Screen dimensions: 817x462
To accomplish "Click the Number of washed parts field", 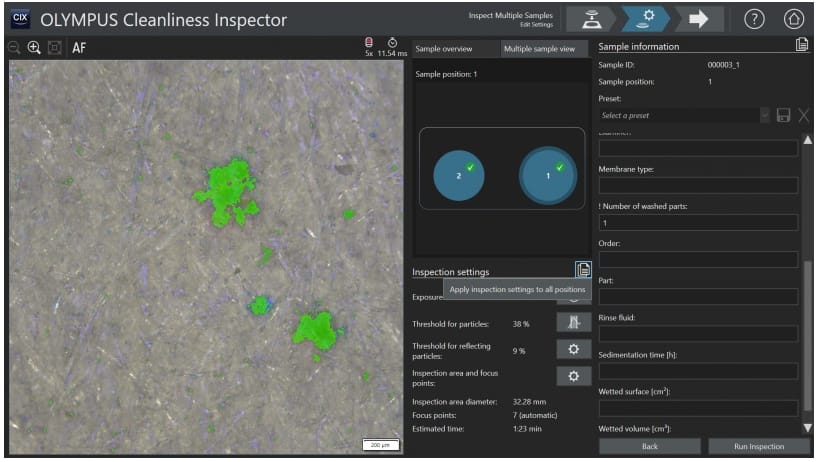I will point(698,222).
